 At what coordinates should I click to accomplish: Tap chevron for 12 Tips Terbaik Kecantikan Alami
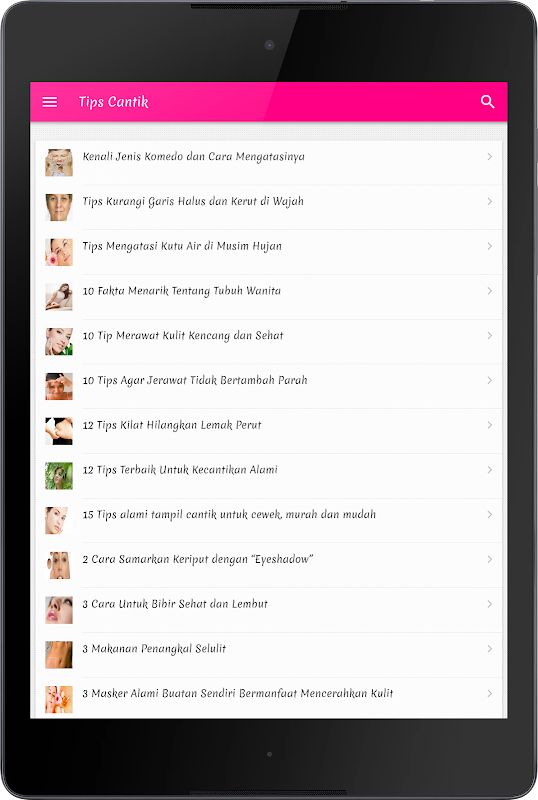490,470
